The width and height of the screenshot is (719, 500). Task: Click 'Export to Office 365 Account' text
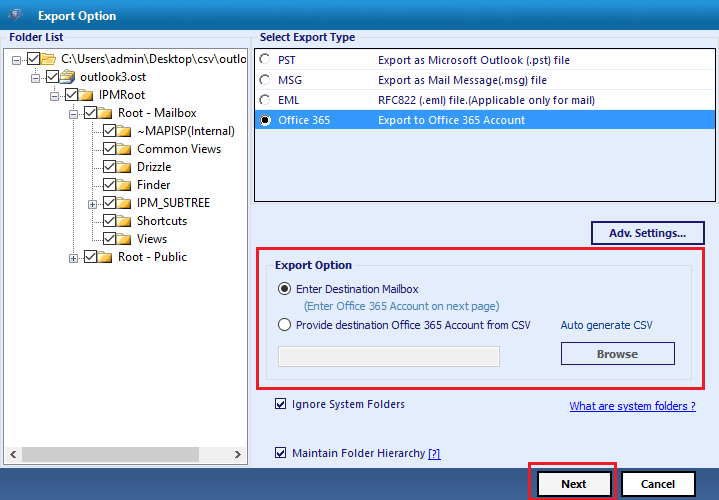click(451, 120)
